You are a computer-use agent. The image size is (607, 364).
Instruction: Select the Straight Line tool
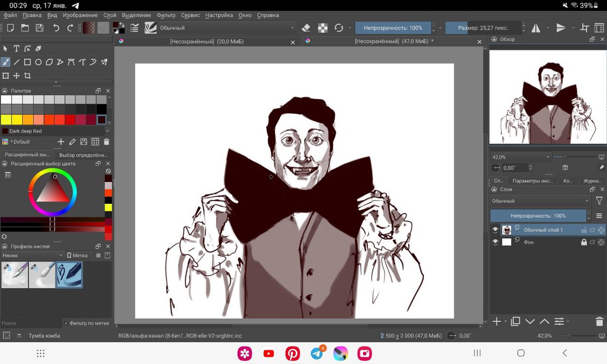17,62
